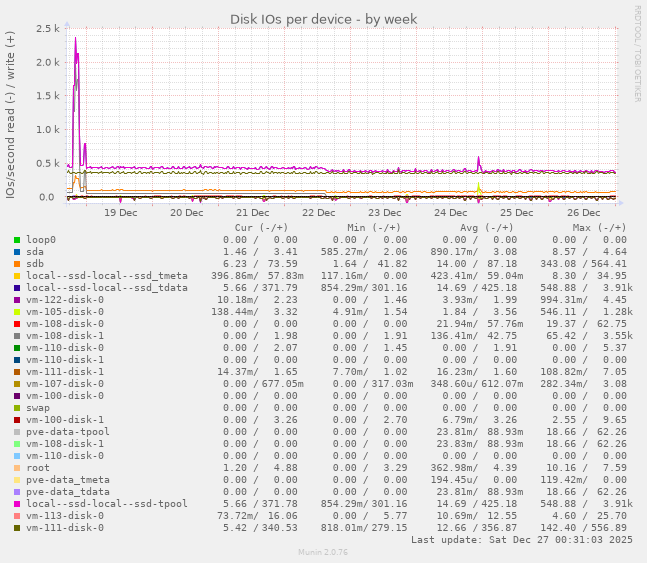Click the blue sda legend color swatch
Screen dimensions: 647x563
[17, 252]
